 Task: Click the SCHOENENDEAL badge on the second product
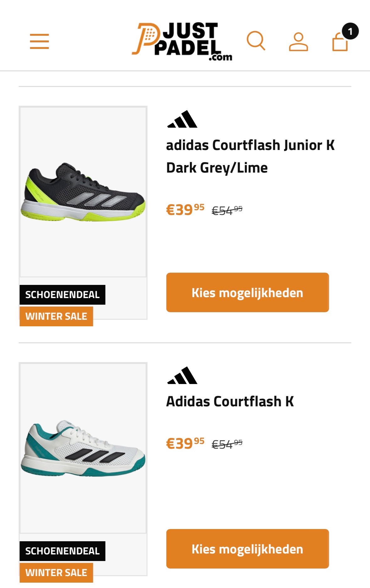pos(62,551)
